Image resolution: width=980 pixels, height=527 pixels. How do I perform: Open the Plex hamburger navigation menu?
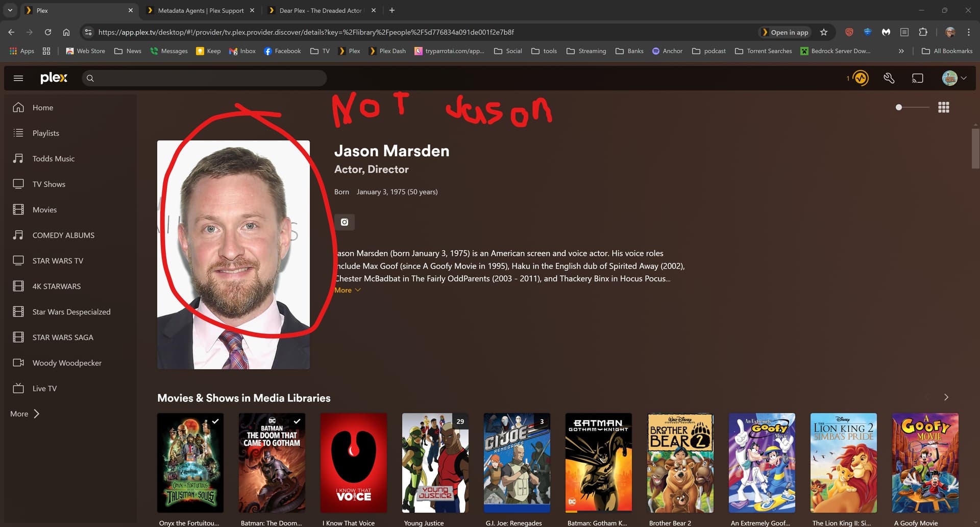click(x=18, y=78)
